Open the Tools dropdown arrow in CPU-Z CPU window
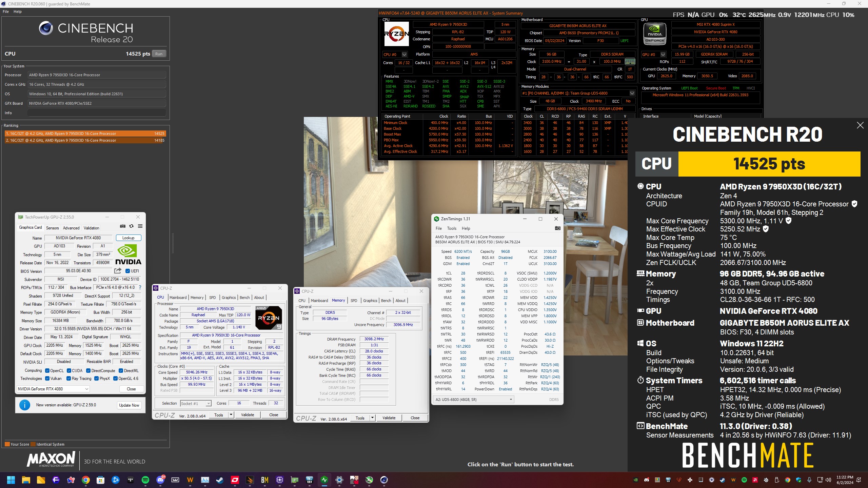Image resolution: width=868 pixels, height=488 pixels. 231,415
